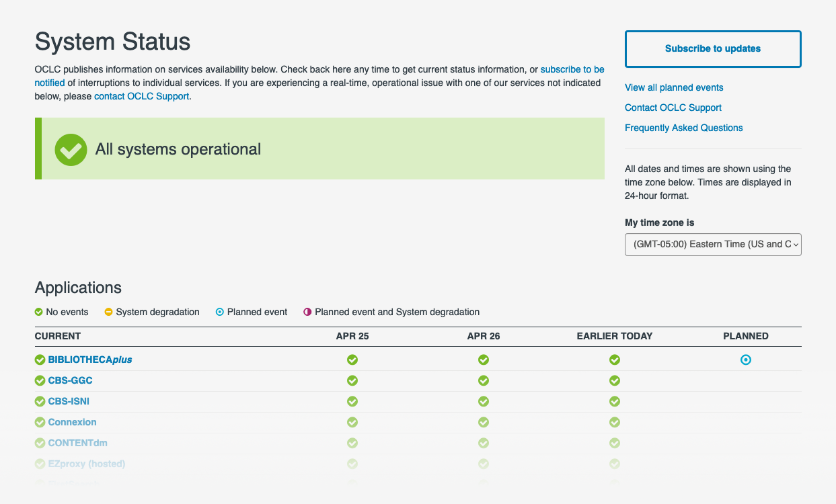Open the BIBLIOTHECAplus application page
This screenshot has width=836, height=504.
pyautogui.click(x=89, y=360)
